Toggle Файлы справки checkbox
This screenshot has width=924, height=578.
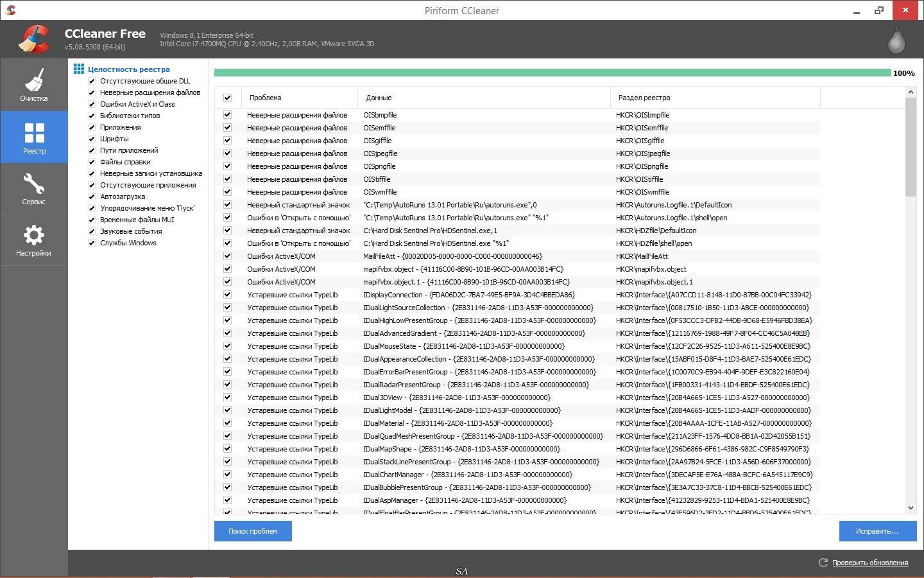(92, 162)
